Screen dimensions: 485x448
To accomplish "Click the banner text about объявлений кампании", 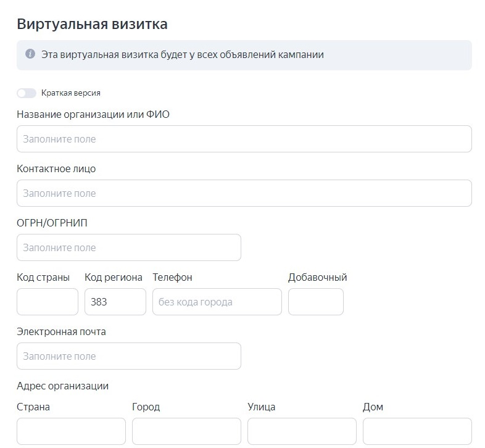I will coord(183,54).
